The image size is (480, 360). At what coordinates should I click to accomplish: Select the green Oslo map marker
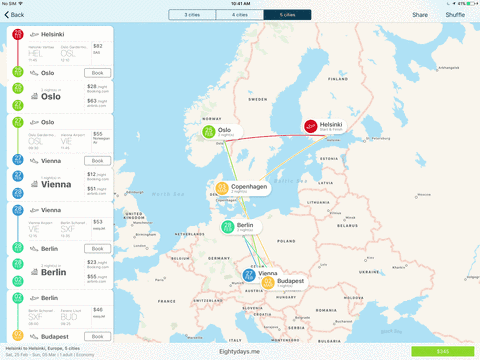209,132
